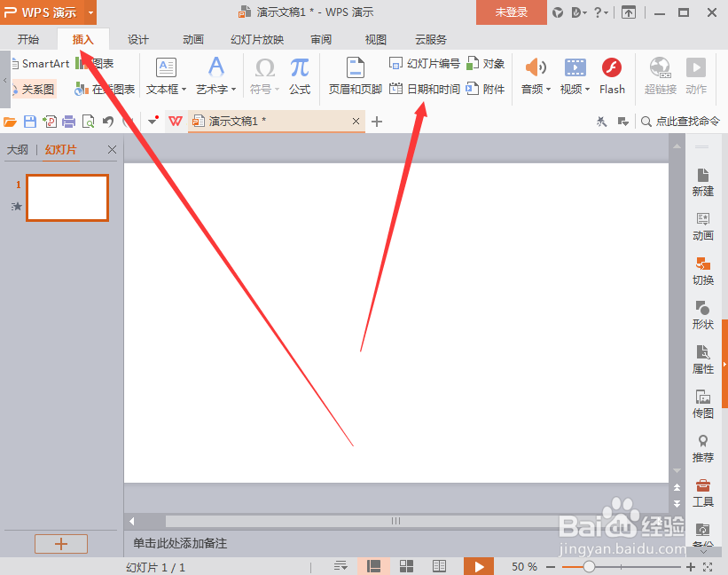Viewport: 728px width, 575px height.
Task: Toggle notes pane in status bar
Action: pos(341,566)
